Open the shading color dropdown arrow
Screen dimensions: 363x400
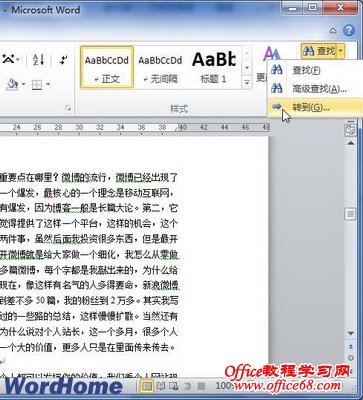click(24, 84)
